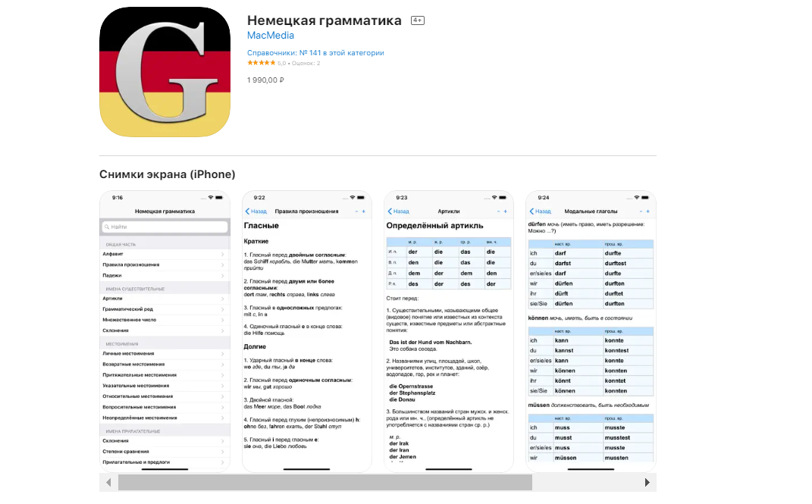
Task: Click the Определённый артикль heading
Action: [435, 226]
